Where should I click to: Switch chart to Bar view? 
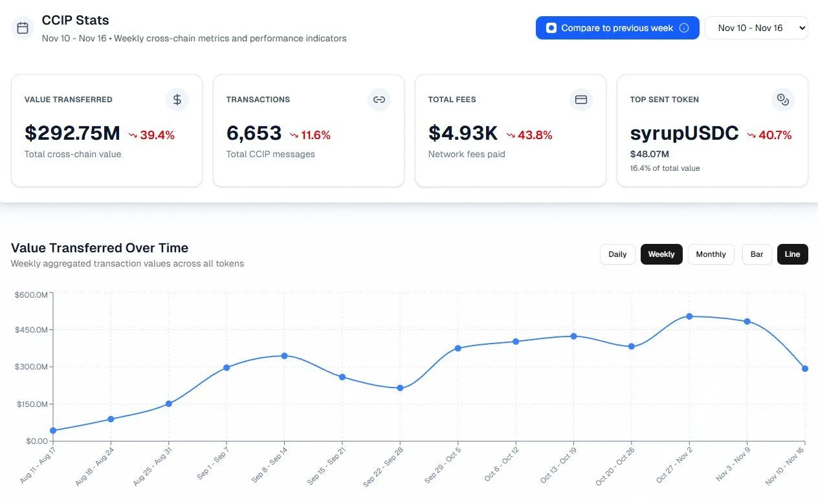coord(757,254)
